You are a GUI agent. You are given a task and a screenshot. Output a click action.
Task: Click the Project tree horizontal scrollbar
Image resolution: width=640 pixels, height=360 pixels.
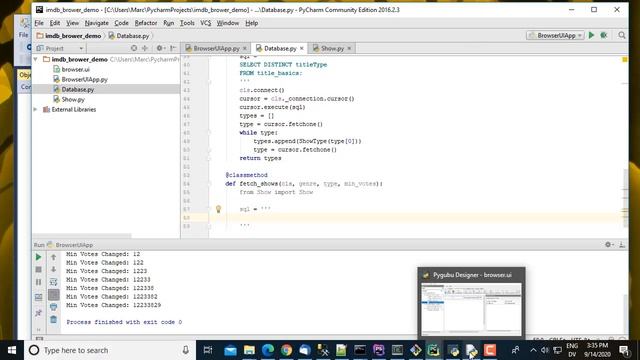tap(82, 236)
